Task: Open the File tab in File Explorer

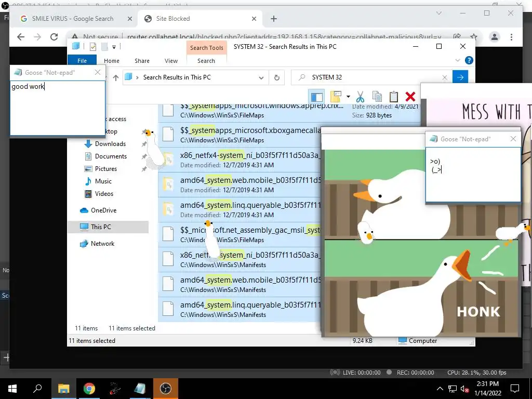Action: coord(82,61)
